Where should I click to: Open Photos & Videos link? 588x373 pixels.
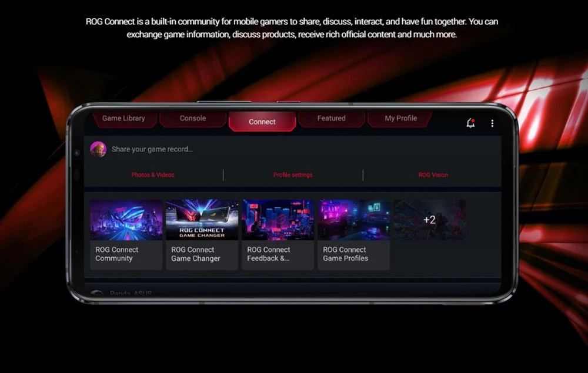153,175
